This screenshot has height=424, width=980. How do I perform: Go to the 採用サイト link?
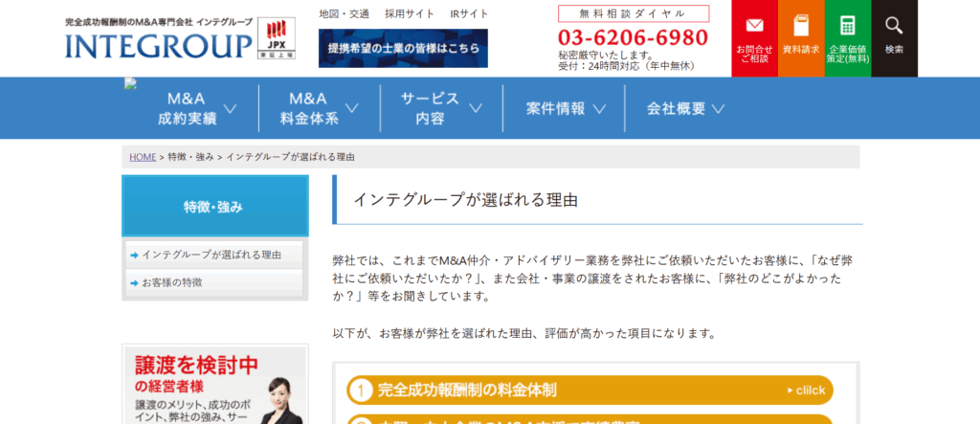[409, 14]
